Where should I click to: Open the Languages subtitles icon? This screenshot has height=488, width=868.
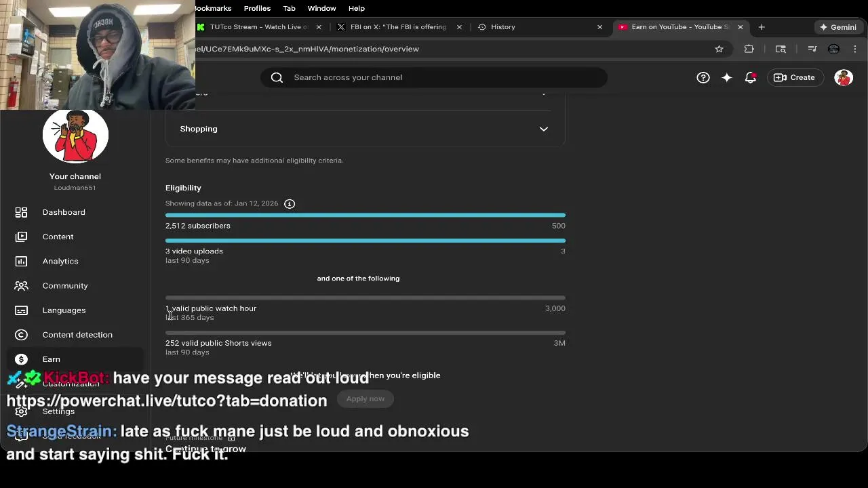(21, 310)
